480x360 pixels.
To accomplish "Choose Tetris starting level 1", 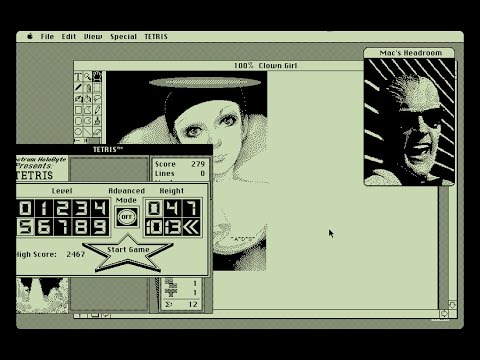I will click(44, 208).
